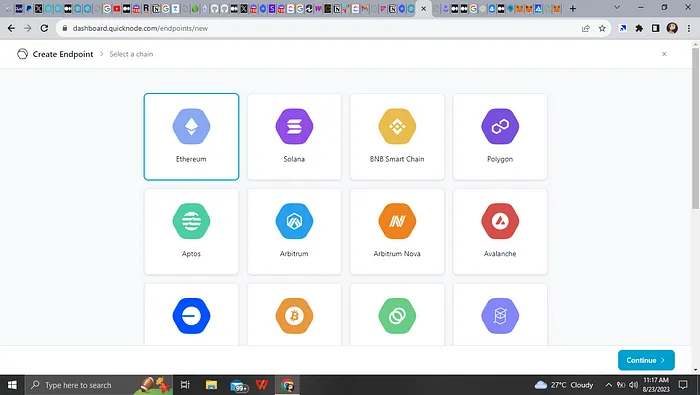Bookmark this page with the star icon

point(602,28)
